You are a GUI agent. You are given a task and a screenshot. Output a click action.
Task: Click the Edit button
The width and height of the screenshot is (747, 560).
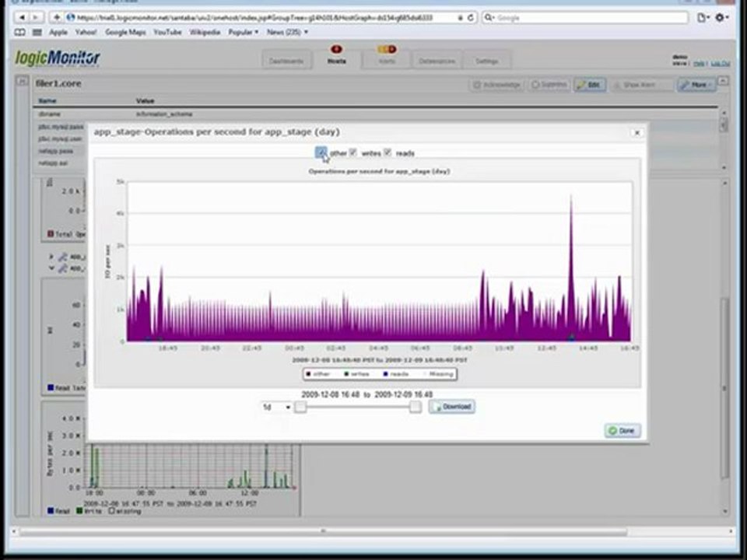[x=590, y=85]
